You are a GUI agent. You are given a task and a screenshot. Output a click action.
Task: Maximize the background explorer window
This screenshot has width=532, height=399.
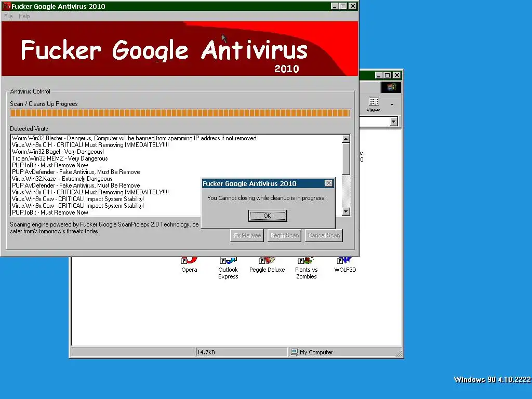coord(387,75)
